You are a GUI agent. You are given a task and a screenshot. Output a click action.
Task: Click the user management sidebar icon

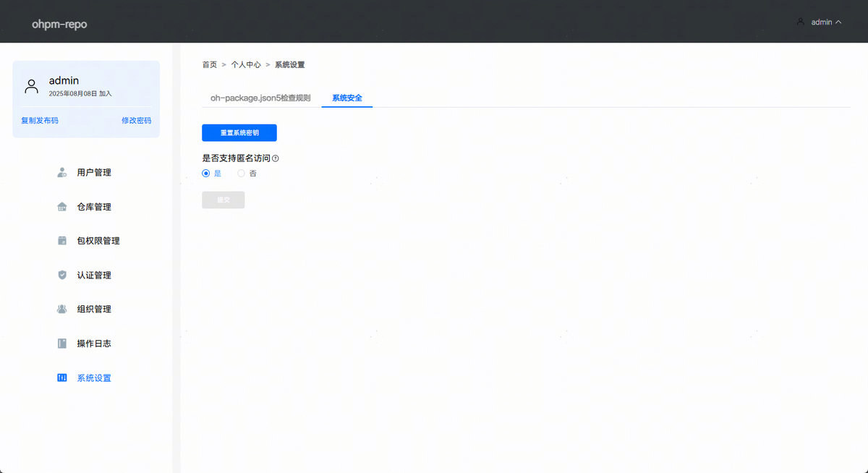click(x=62, y=173)
